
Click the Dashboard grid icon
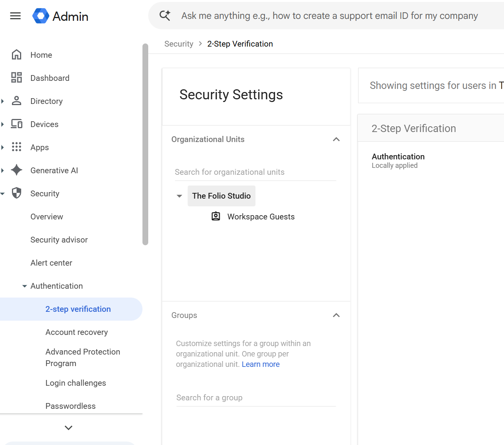[x=17, y=78]
